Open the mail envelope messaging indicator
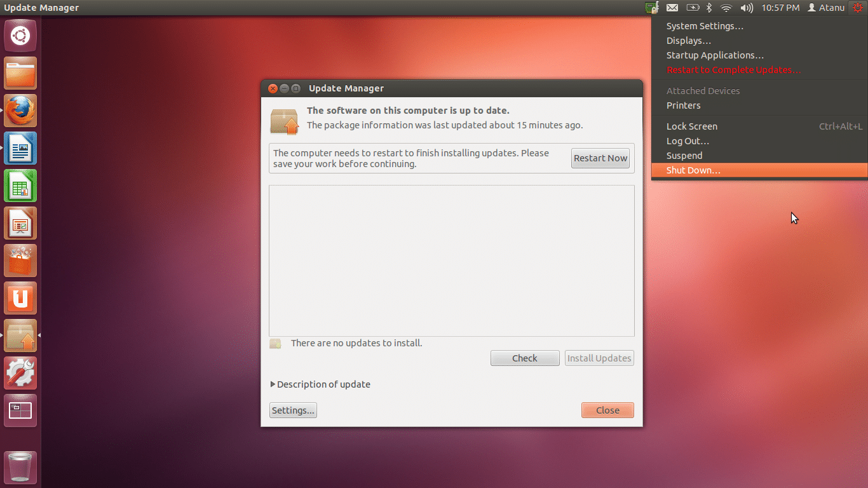 [x=672, y=8]
